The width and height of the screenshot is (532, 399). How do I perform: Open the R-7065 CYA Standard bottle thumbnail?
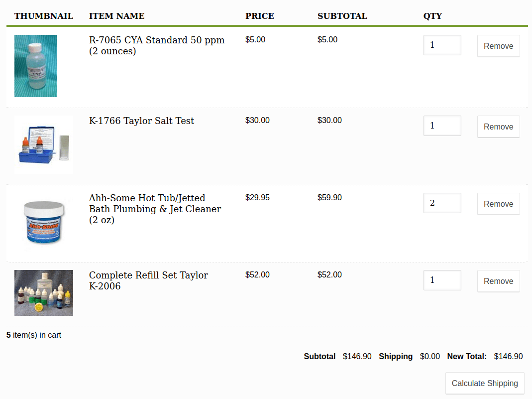coord(36,66)
